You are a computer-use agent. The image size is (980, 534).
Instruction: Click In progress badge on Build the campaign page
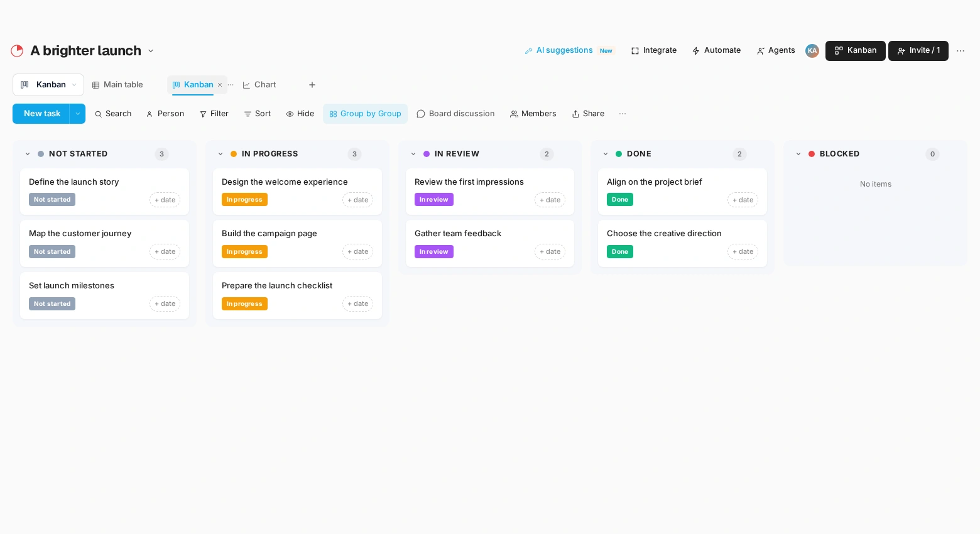tap(244, 252)
